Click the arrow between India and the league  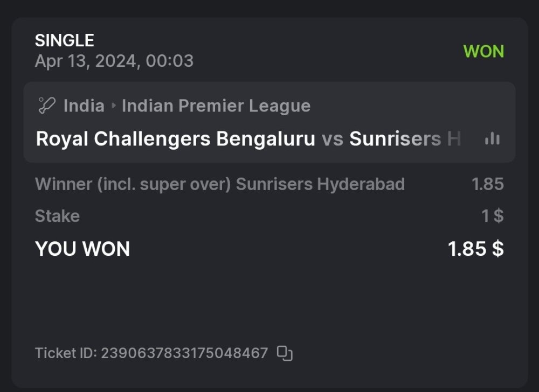pyautogui.click(x=113, y=106)
